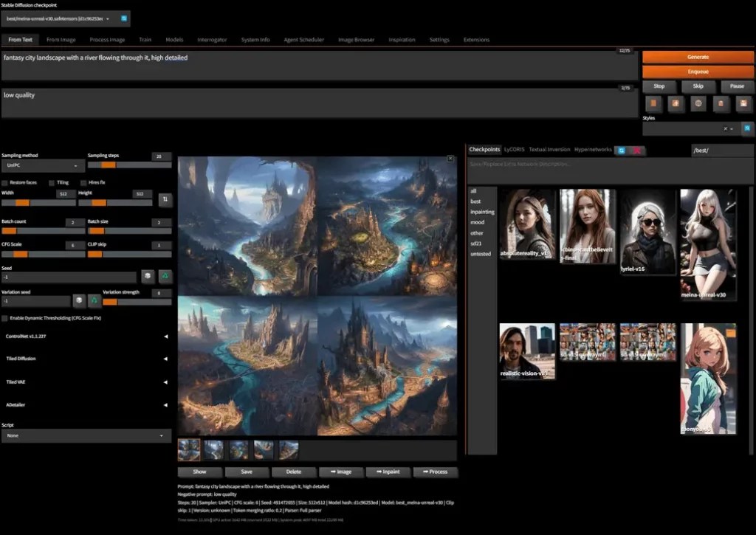Swap width and height with the arrows icon
The image size is (756, 535).
pyautogui.click(x=165, y=199)
